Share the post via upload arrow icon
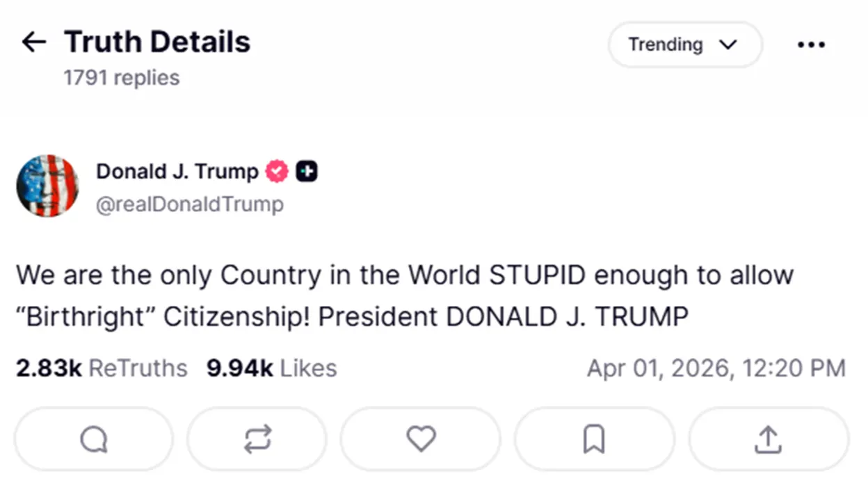 click(768, 439)
